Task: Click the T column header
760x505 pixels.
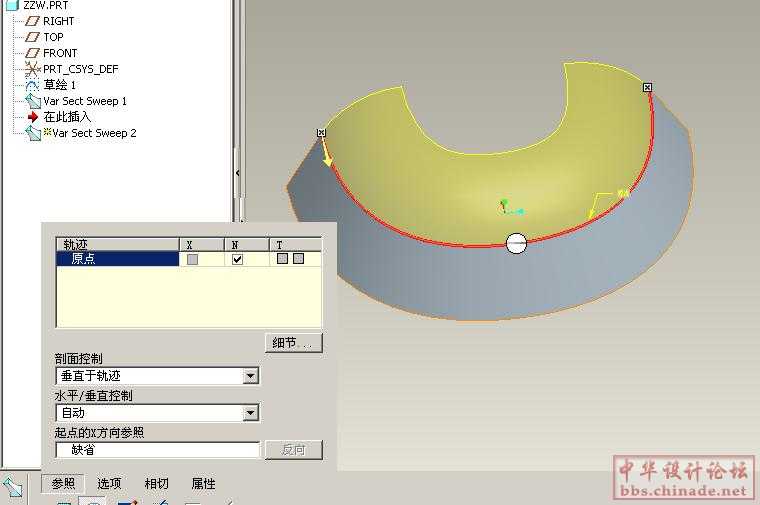Action: (295, 244)
